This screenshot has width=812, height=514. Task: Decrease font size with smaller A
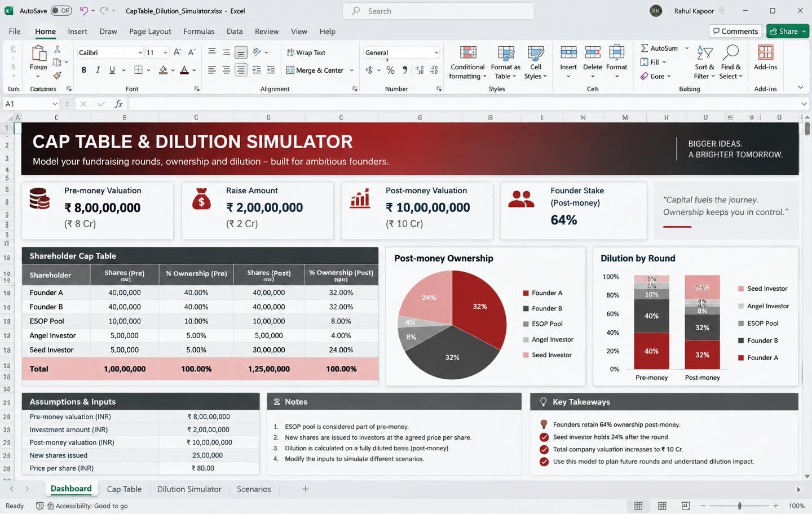(x=191, y=52)
